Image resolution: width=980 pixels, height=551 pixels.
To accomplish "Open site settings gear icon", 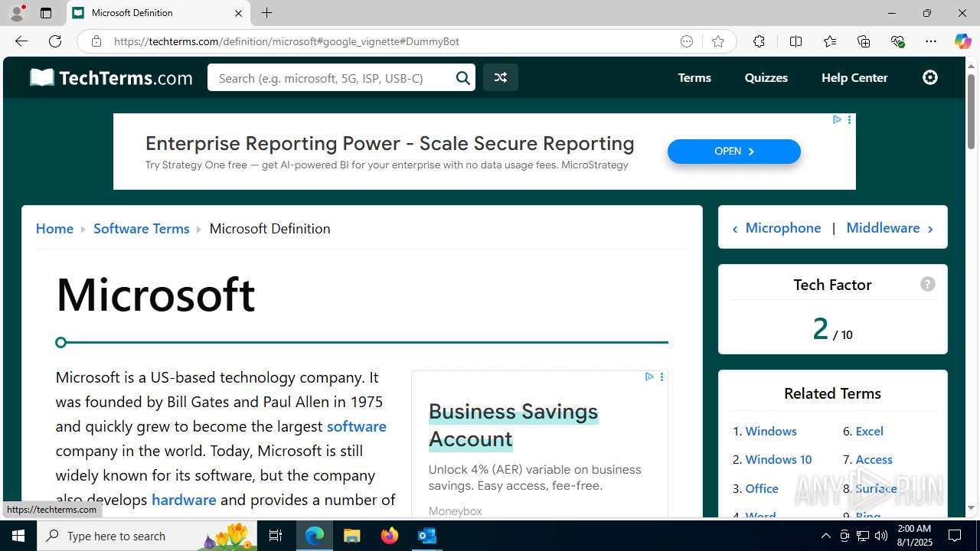I will coord(930,77).
